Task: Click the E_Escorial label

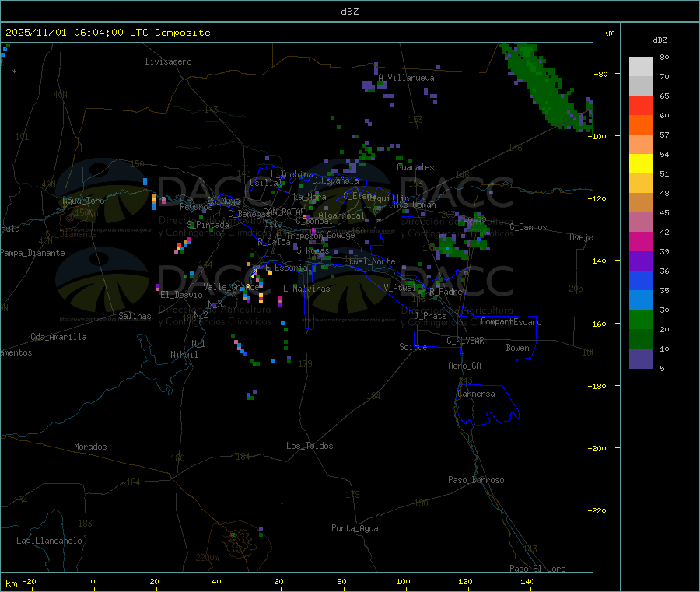Action: click(x=289, y=268)
